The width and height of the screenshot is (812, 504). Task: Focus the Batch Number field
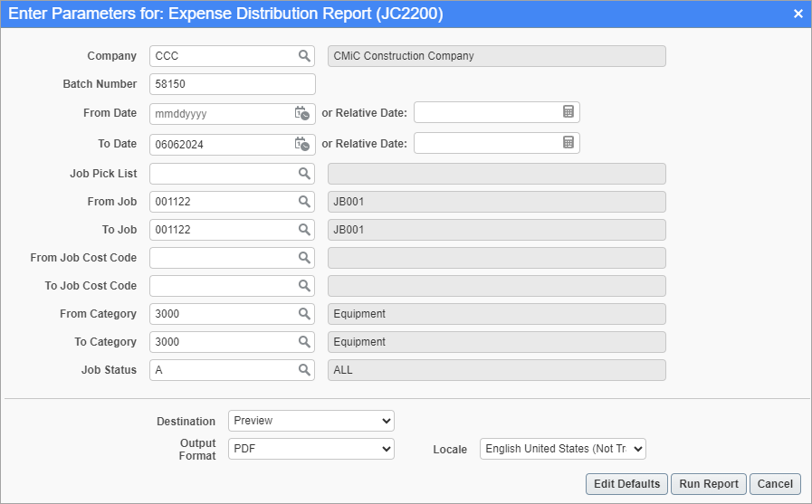click(x=233, y=84)
